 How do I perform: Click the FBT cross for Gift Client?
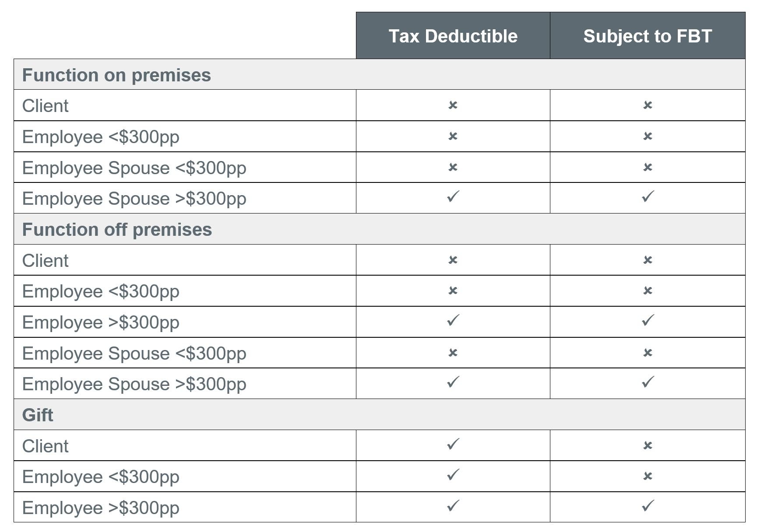point(648,445)
